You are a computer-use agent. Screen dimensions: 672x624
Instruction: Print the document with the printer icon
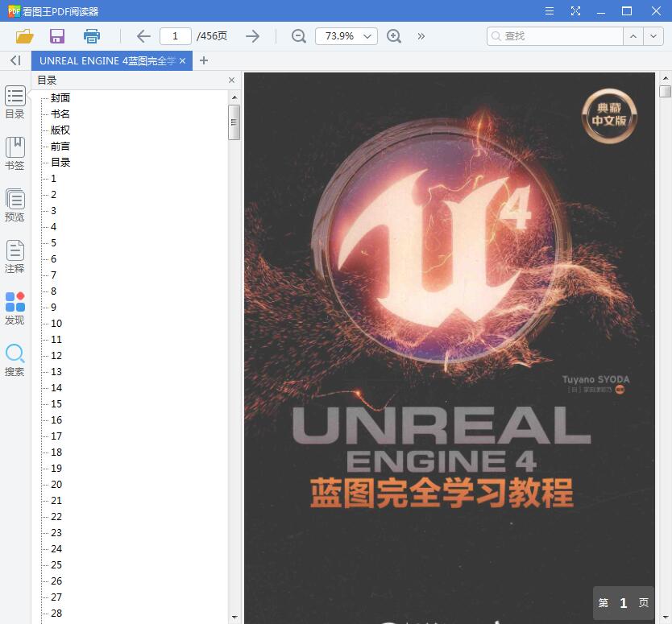(x=92, y=36)
